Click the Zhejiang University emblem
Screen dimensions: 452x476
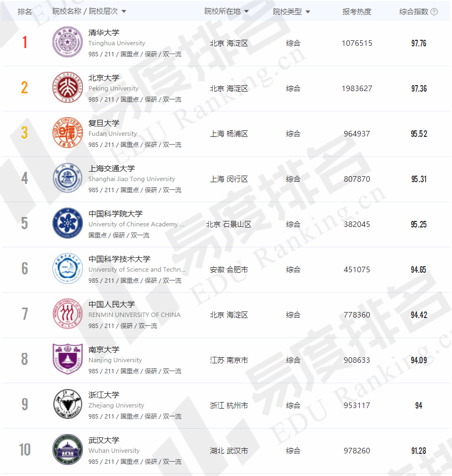pos(67,405)
